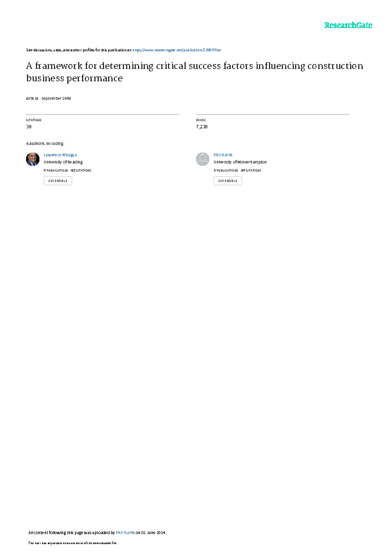
Task: Click SEE PROFILE under Phil Harris
Action: 228,181
